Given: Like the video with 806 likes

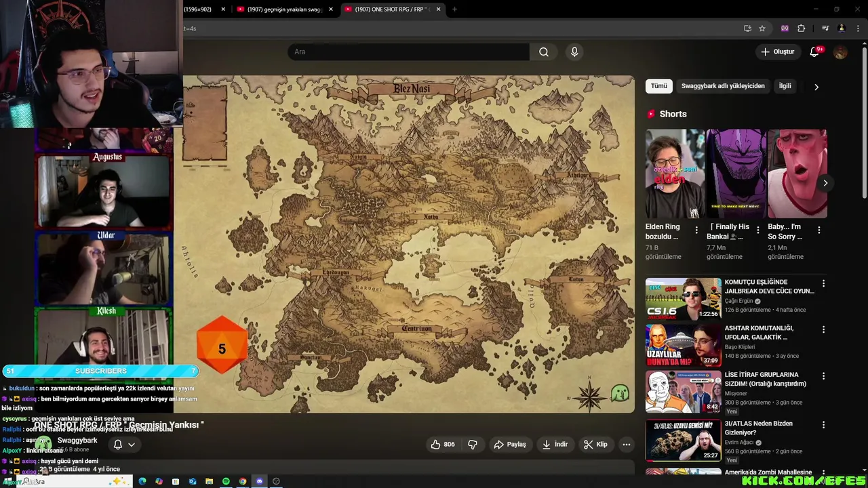Looking at the screenshot, I should [x=443, y=445].
